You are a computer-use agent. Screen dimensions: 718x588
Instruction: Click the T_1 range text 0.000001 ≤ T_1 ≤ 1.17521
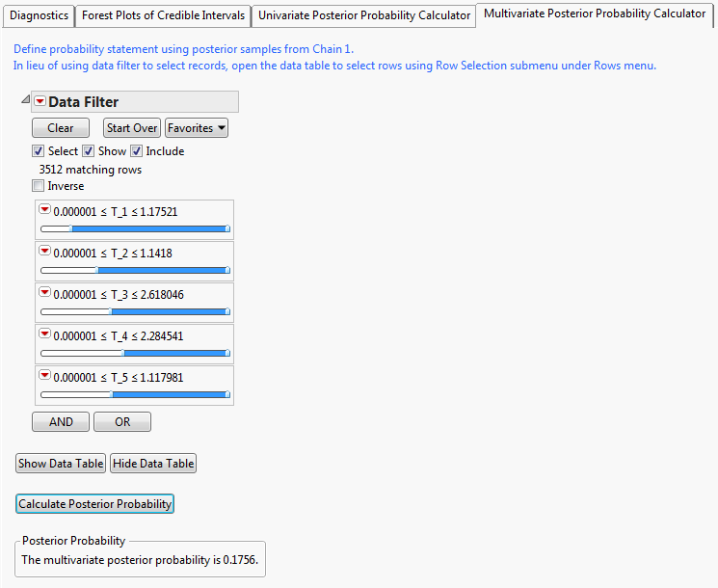click(115, 211)
